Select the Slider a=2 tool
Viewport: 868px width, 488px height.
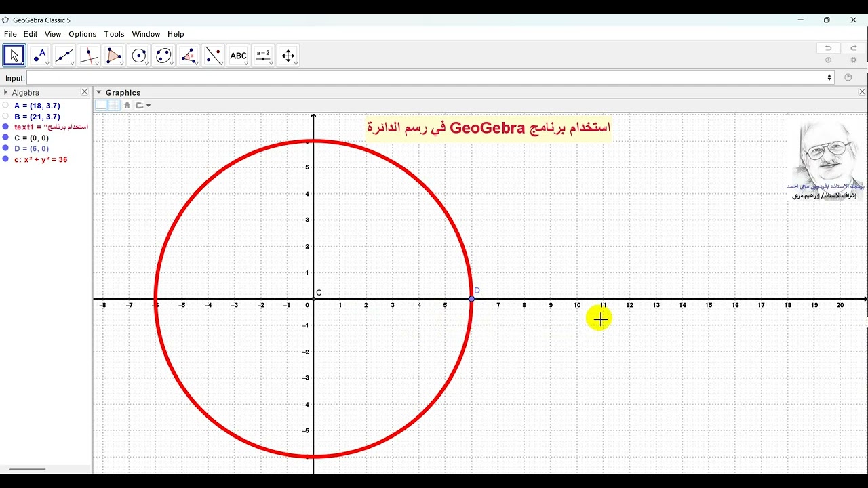pyautogui.click(x=263, y=56)
